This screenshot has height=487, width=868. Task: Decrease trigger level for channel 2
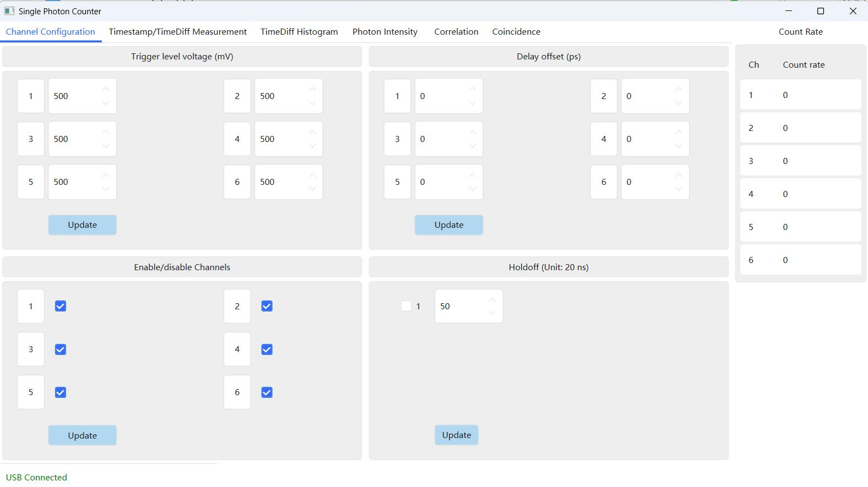pos(312,103)
